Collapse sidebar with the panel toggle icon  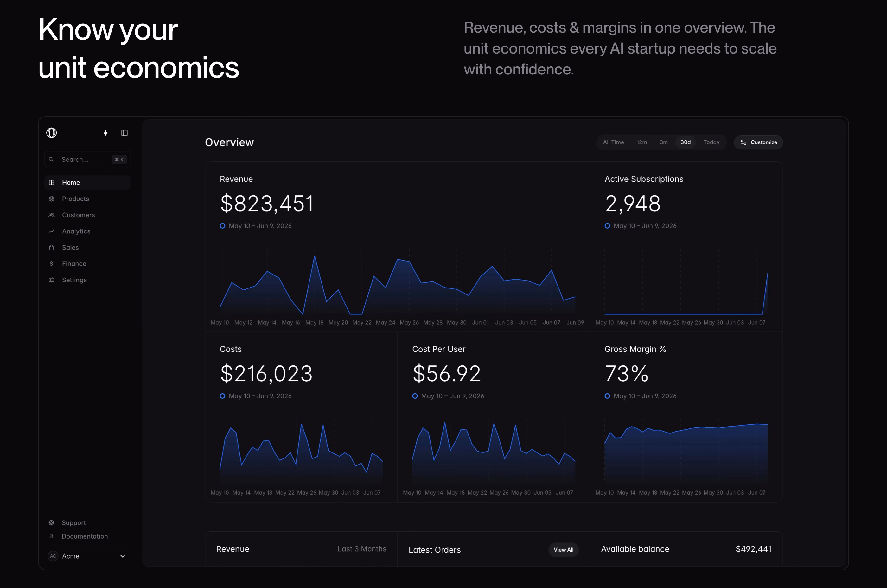pos(124,133)
